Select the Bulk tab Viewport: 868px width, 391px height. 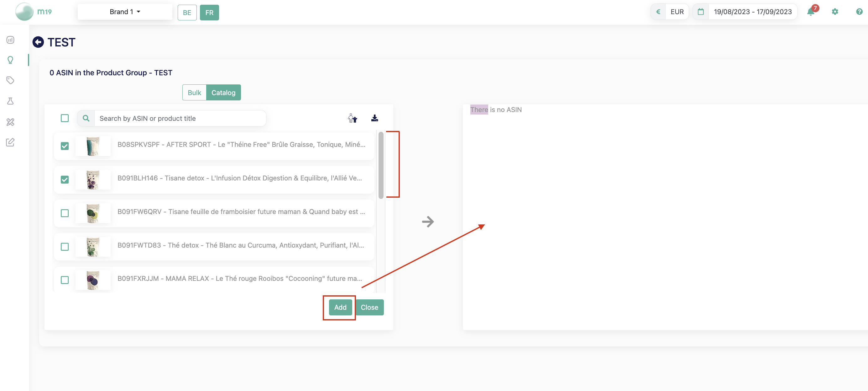tap(194, 93)
